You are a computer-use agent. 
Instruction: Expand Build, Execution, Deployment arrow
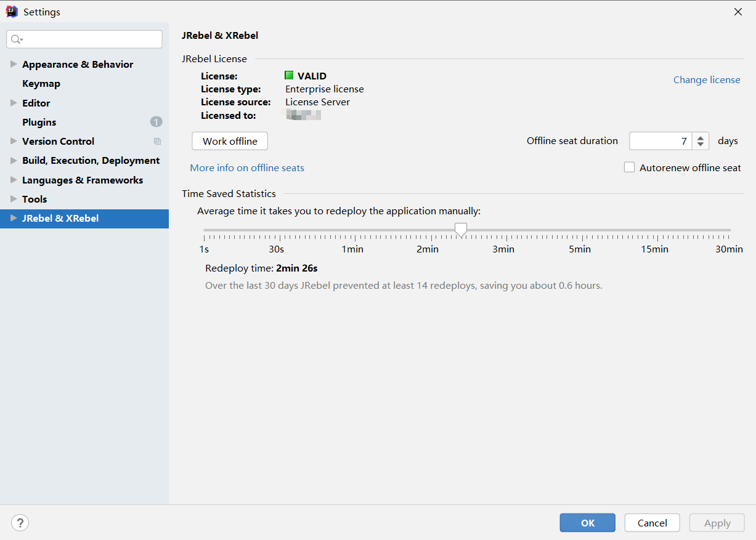point(14,160)
